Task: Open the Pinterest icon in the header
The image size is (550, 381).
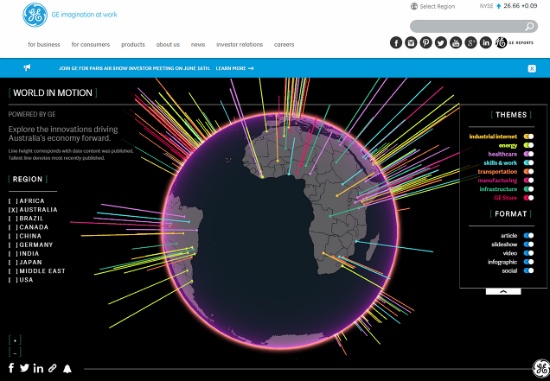Action: pos(426,42)
